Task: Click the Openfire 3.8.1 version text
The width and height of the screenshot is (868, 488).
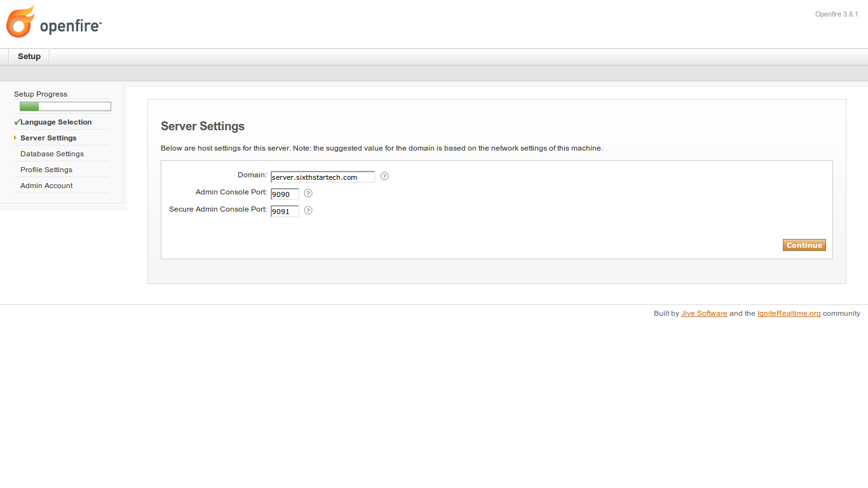Action: click(837, 14)
